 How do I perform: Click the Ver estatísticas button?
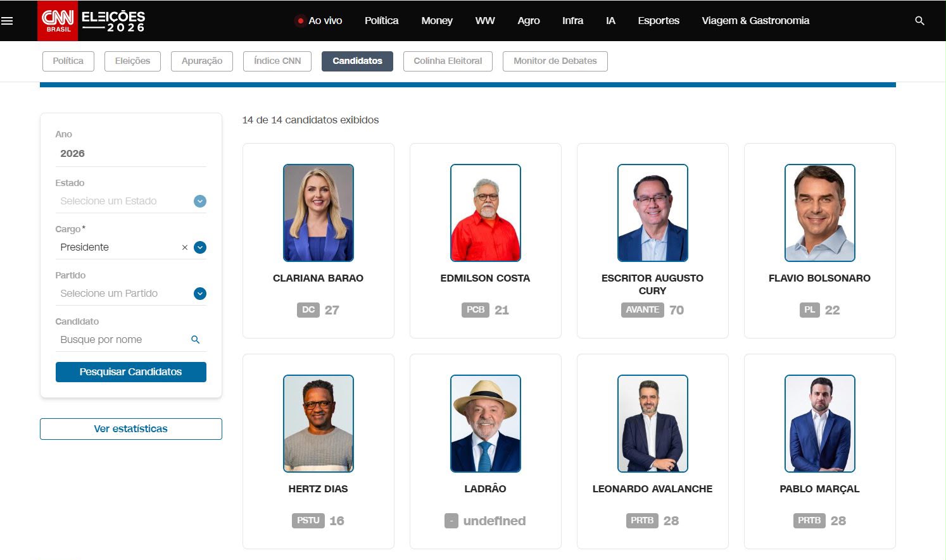coord(131,429)
